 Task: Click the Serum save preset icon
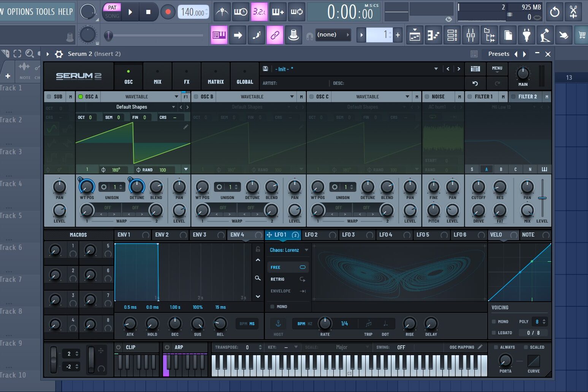point(266,69)
